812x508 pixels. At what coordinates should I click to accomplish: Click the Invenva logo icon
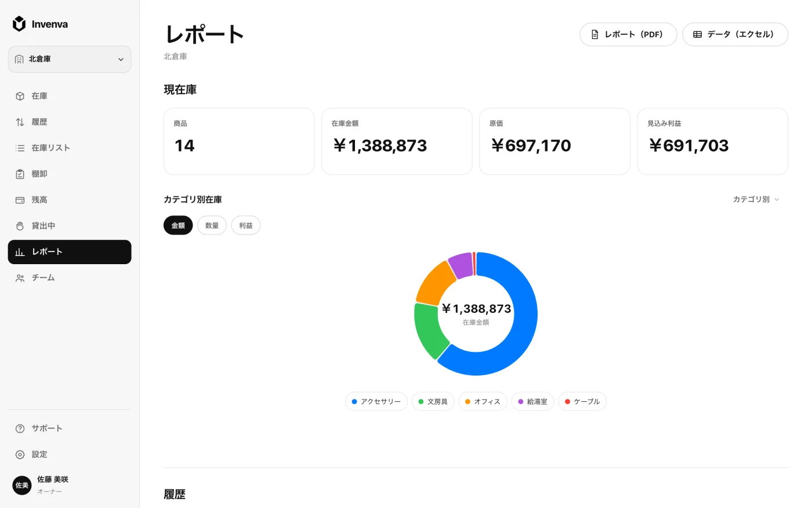(19, 24)
